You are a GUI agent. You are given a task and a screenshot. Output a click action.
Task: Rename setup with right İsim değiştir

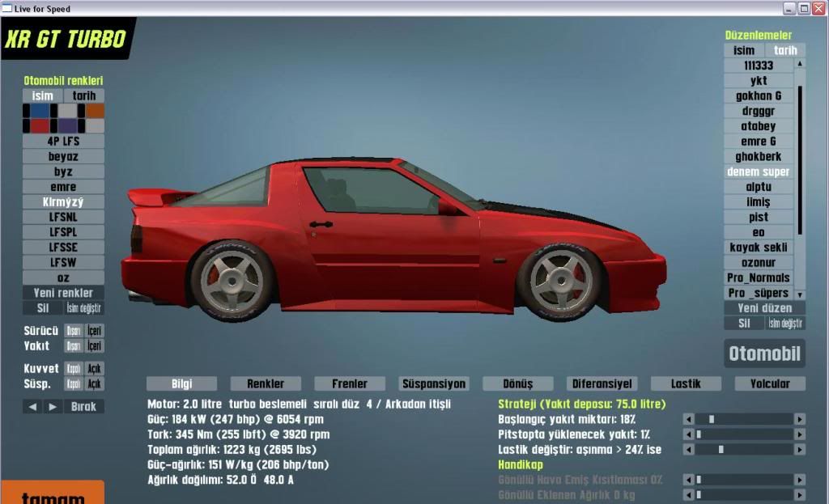tap(785, 324)
